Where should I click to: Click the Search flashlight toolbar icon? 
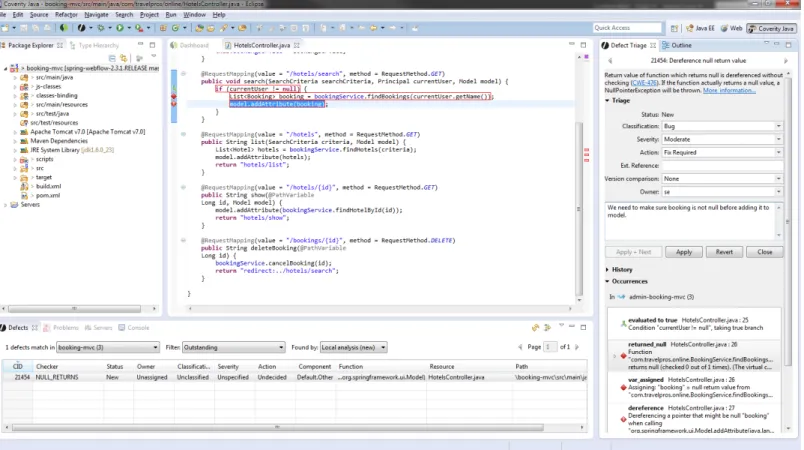[224, 28]
